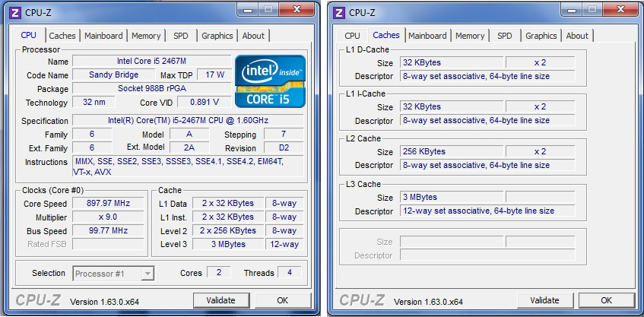Click the Max TDP value 17 W

click(x=215, y=74)
